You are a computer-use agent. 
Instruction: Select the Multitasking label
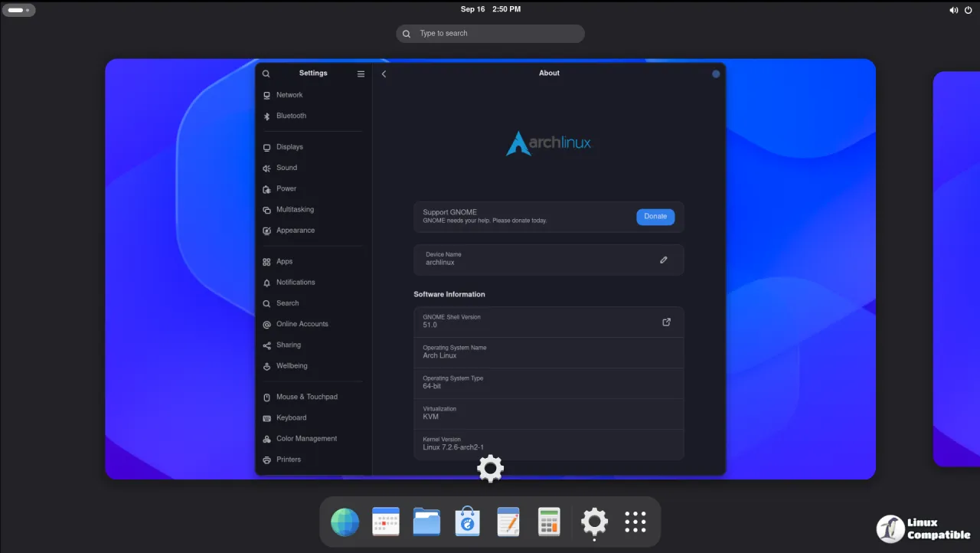click(x=295, y=210)
